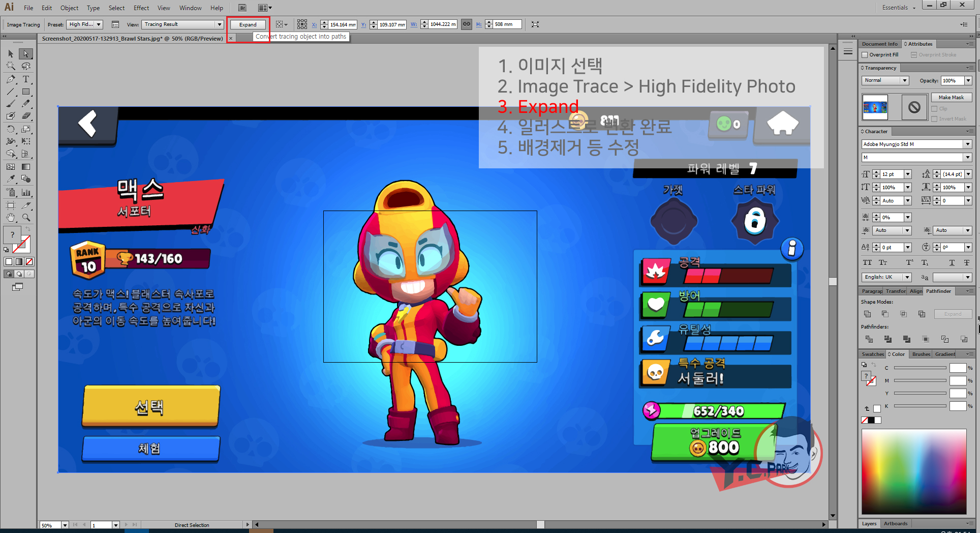Set fill to None in toolbox
The width and height of the screenshot is (980, 533).
point(29,262)
